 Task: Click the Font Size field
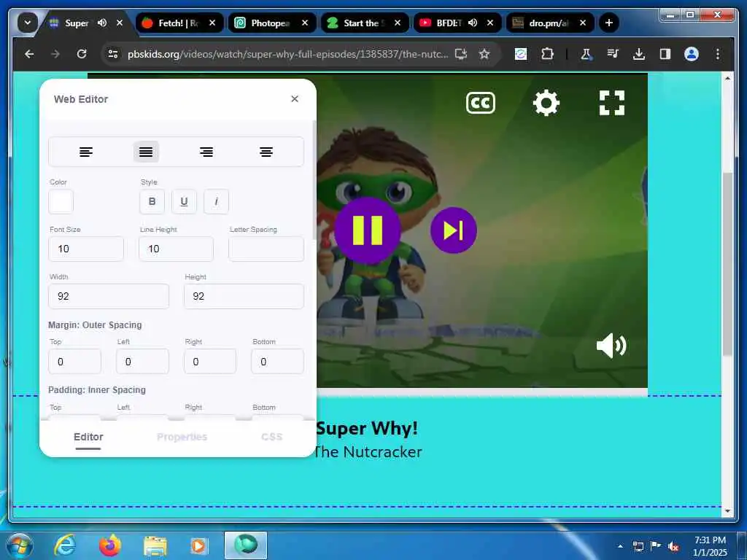coord(86,249)
